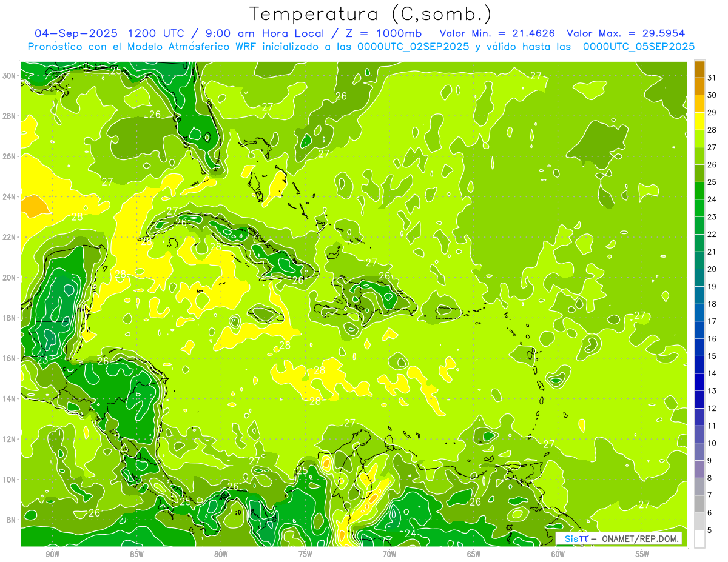Click the brown legend swatch above the 31 label
Viewport: 728px width, 562px height.
click(x=699, y=69)
